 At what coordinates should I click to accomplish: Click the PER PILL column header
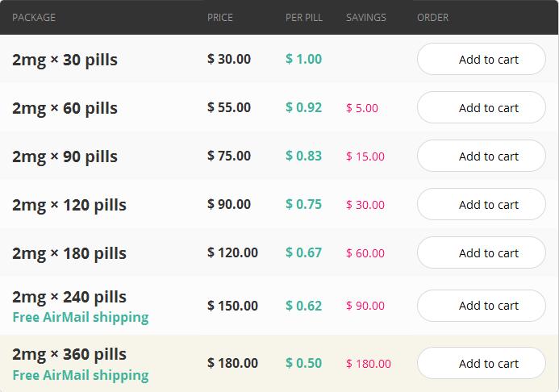pos(304,18)
